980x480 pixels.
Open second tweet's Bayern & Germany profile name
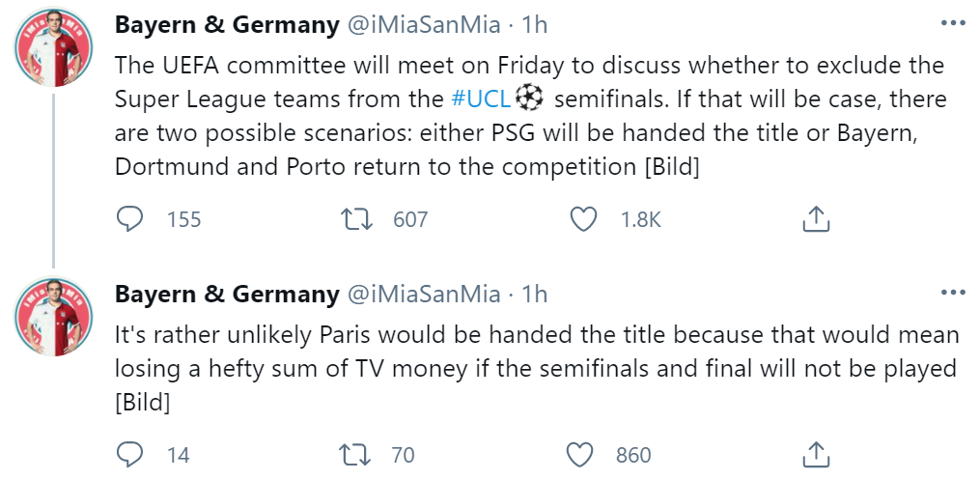(227, 294)
